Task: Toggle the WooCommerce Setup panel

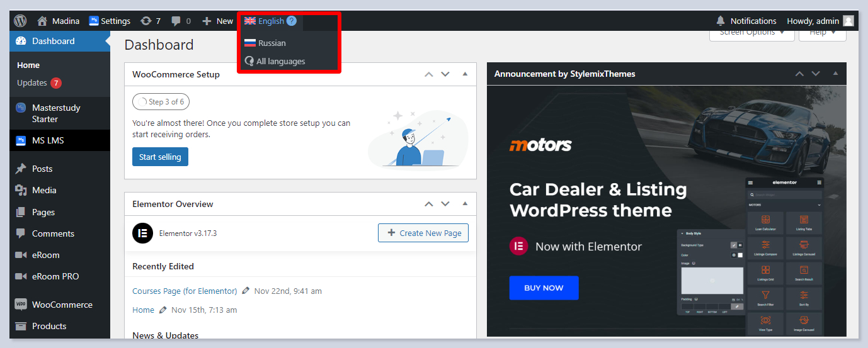Action: tap(465, 74)
